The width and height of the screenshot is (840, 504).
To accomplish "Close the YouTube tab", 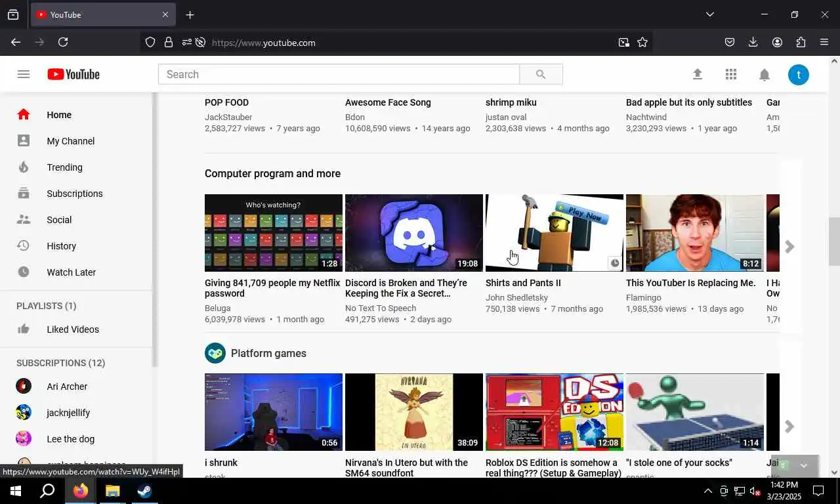I will [165, 14].
